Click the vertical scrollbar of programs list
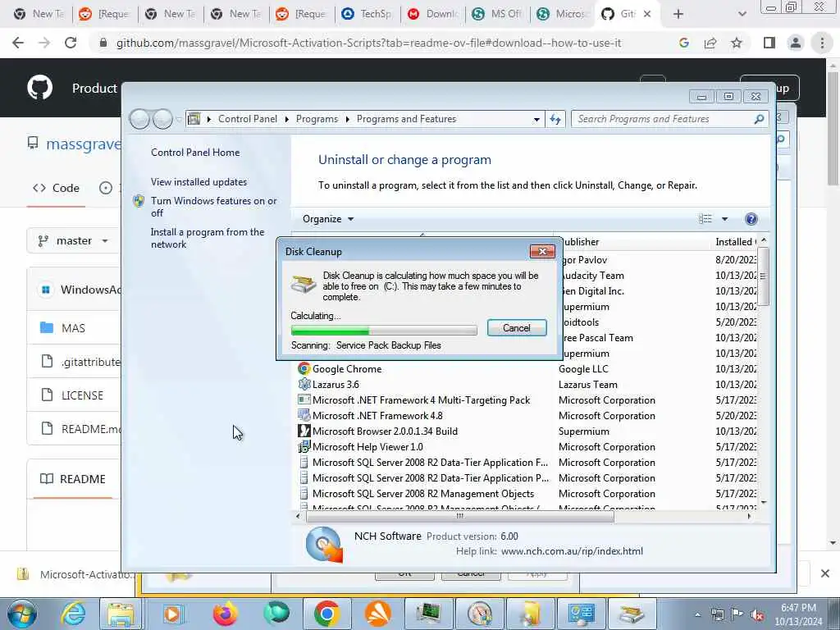This screenshot has width=840, height=630. pos(764,276)
